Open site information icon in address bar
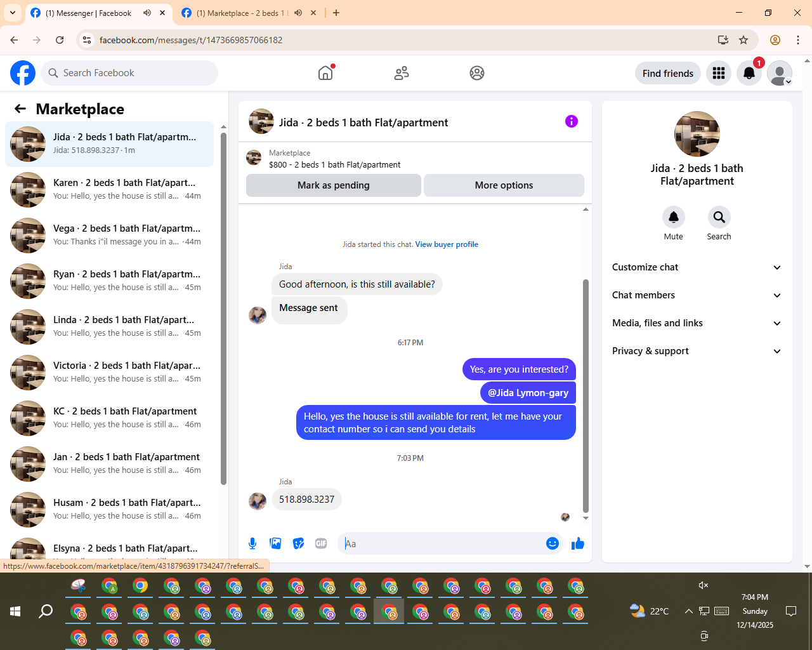The width and height of the screenshot is (812, 650). click(87, 40)
